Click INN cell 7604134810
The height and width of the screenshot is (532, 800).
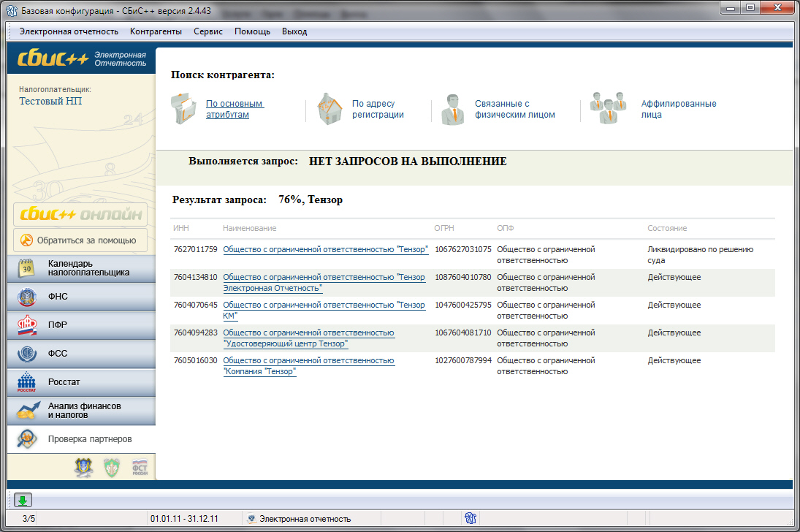(x=195, y=277)
